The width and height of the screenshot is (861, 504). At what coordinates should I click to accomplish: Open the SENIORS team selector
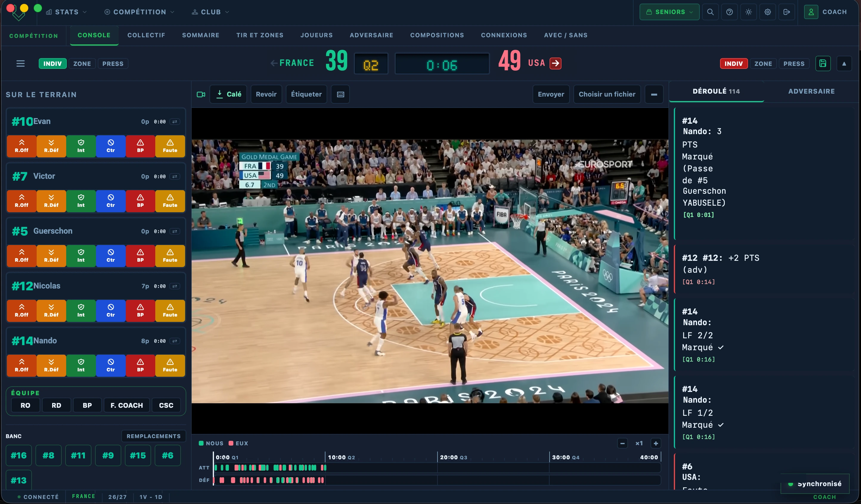point(669,12)
